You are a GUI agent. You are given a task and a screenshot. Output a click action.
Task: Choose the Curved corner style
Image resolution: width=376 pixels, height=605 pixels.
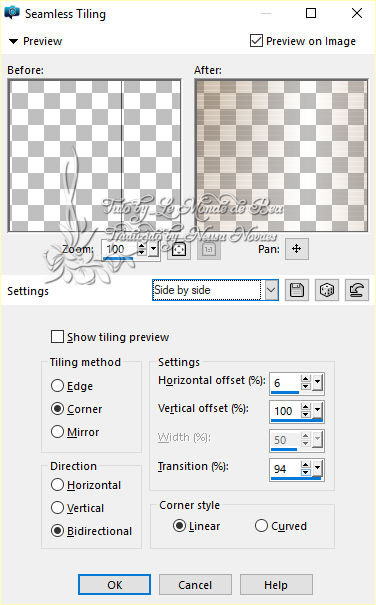click(261, 526)
